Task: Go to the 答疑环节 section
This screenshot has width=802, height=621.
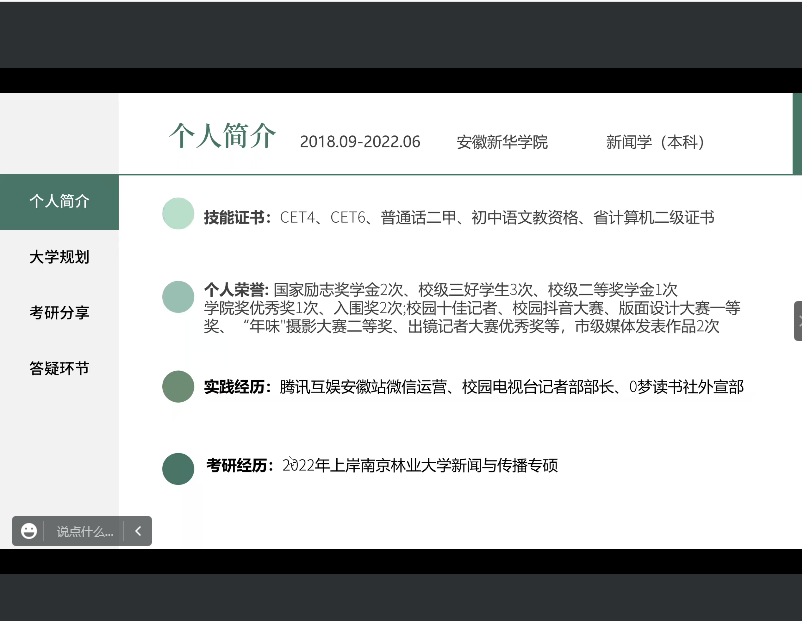Action: 59,369
